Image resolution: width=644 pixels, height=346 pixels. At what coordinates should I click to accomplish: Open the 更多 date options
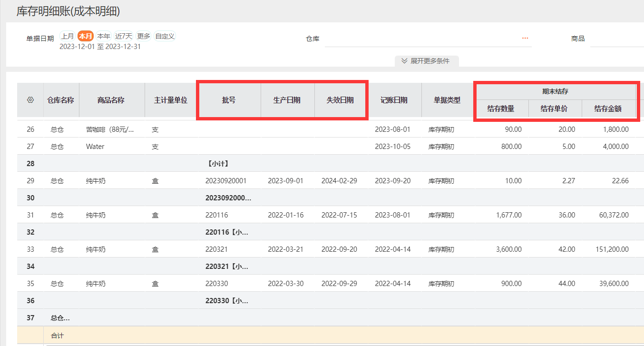pyautogui.click(x=144, y=36)
